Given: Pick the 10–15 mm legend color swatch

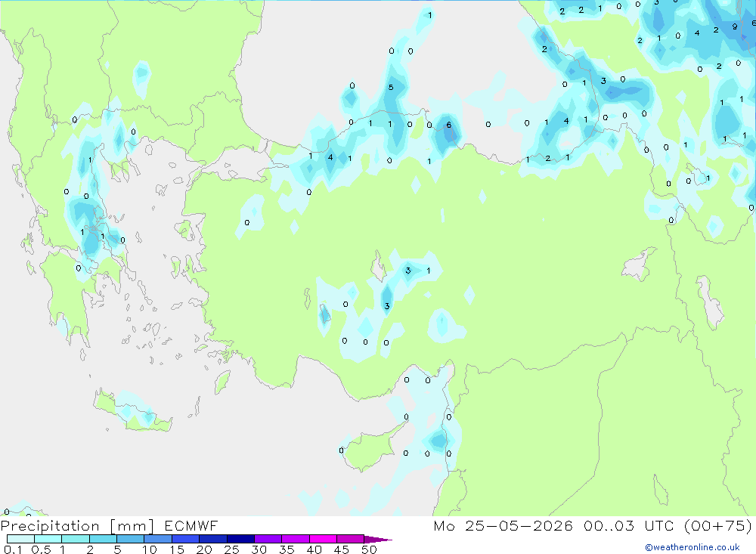Looking at the screenshot, I should click(x=158, y=539).
